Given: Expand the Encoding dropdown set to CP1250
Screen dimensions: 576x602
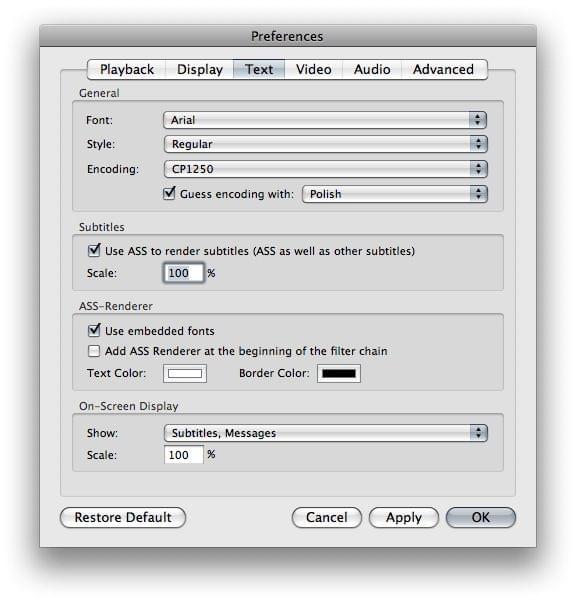Looking at the screenshot, I should click(x=326, y=169).
